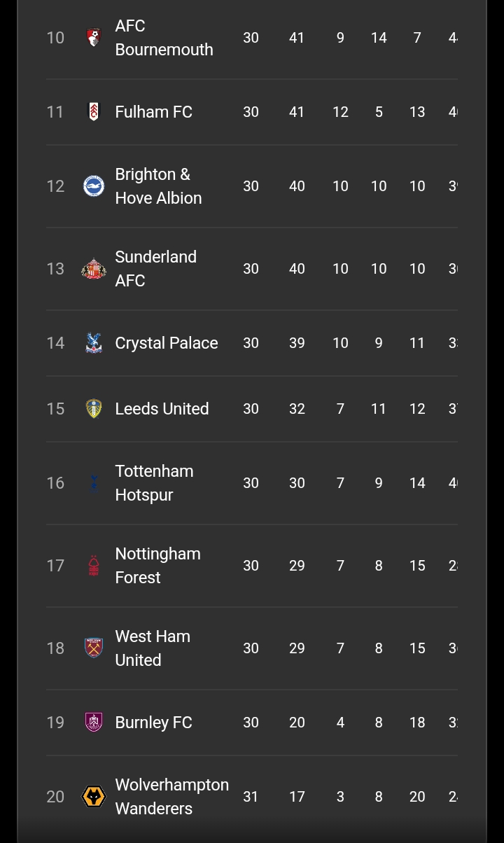
Task: Click Burnley FC's points value 20
Action: point(297,723)
